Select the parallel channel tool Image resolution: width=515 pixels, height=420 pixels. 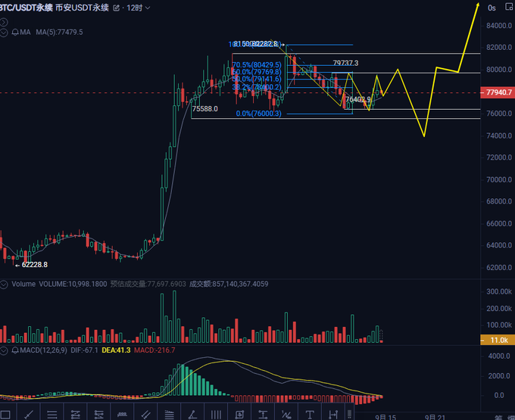tap(146, 415)
